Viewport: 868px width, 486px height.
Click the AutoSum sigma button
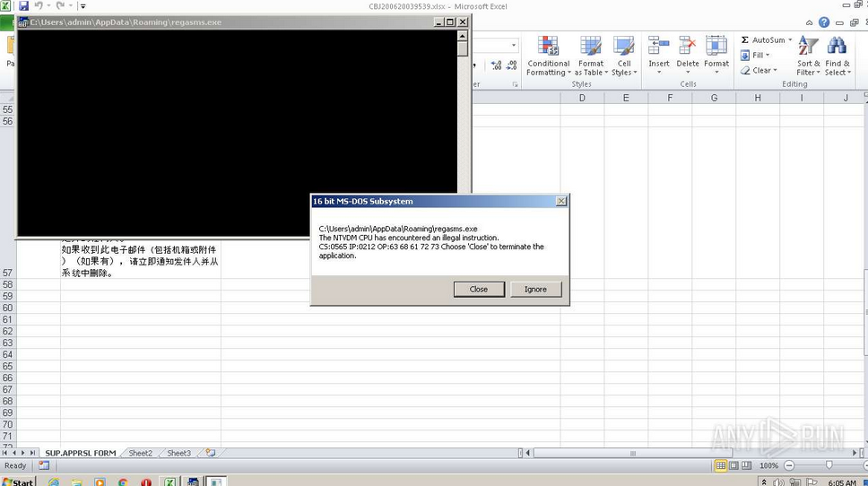coord(763,39)
